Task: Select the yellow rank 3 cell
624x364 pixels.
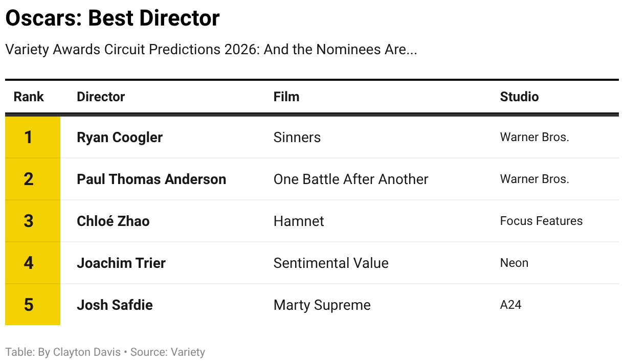Action: click(33, 221)
